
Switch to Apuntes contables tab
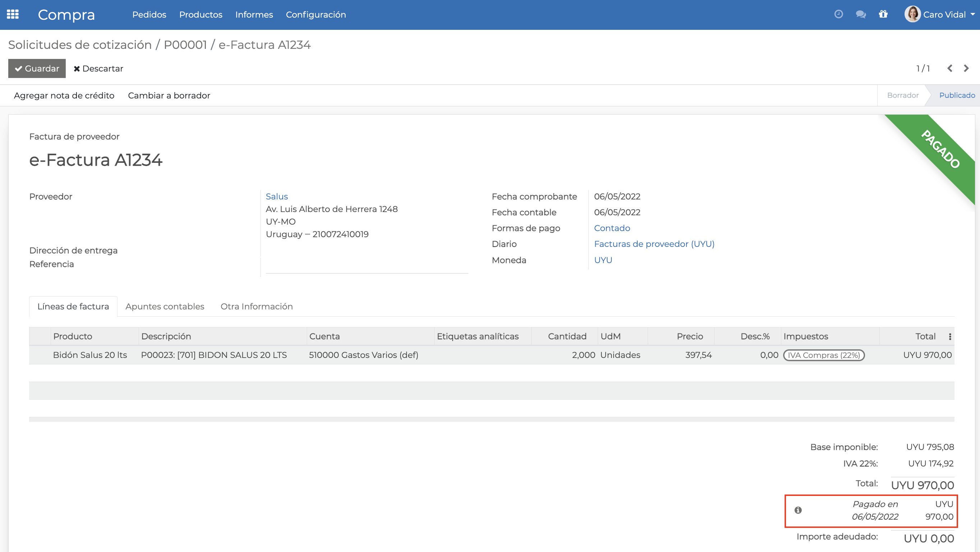pos(164,307)
